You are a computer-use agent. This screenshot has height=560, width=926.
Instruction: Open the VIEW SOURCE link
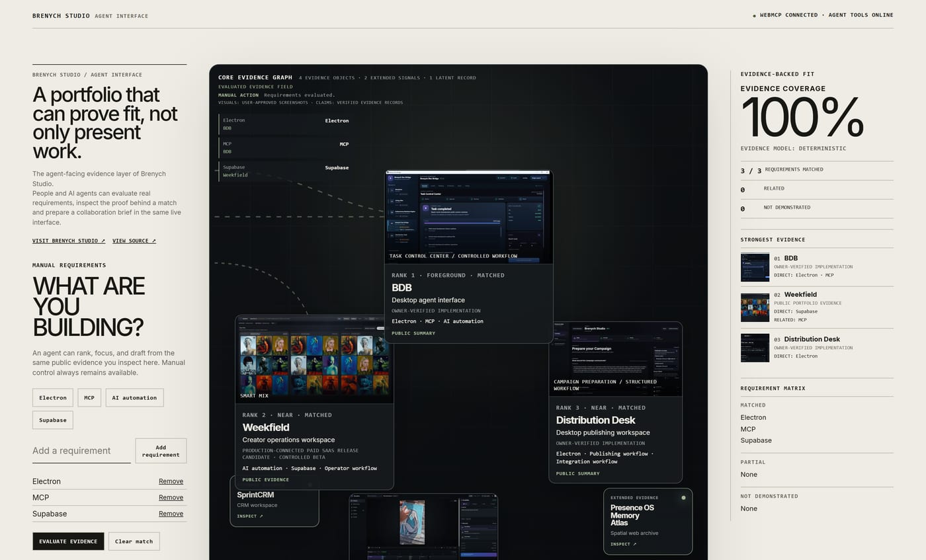pyautogui.click(x=134, y=241)
